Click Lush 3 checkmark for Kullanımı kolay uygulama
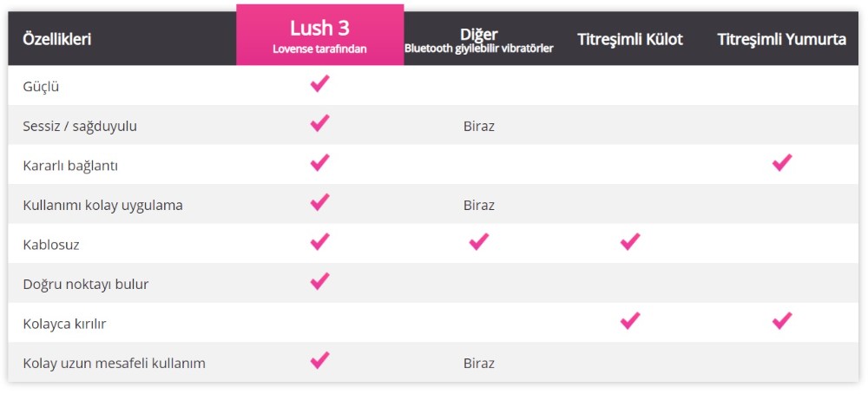 pyautogui.click(x=319, y=202)
